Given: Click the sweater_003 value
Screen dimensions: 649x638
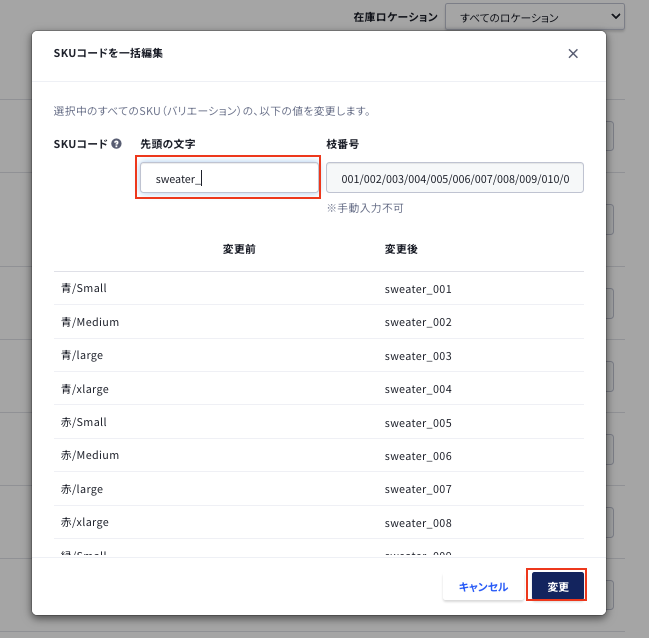Looking at the screenshot, I should (x=418, y=356).
